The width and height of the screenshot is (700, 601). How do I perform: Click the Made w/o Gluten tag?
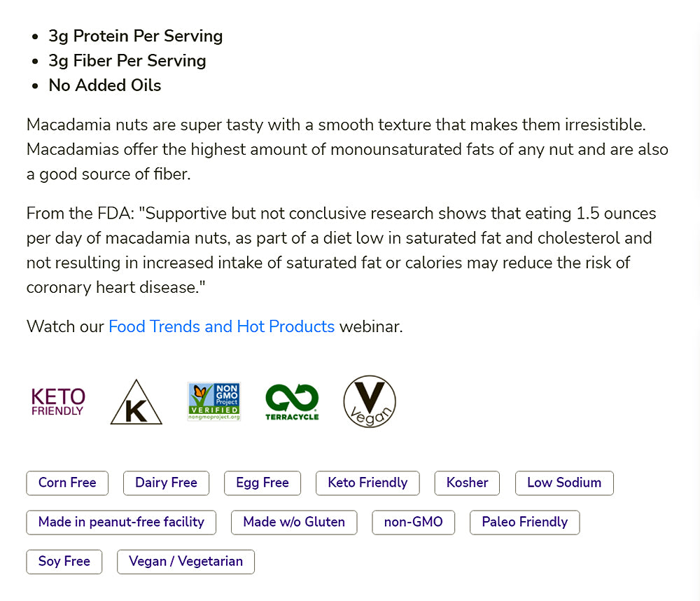tap(294, 523)
